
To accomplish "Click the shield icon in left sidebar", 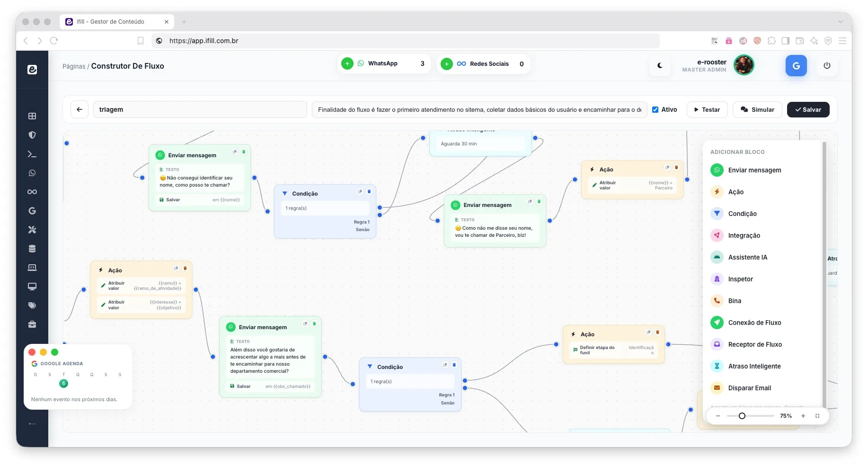I will click(x=32, y=135).
